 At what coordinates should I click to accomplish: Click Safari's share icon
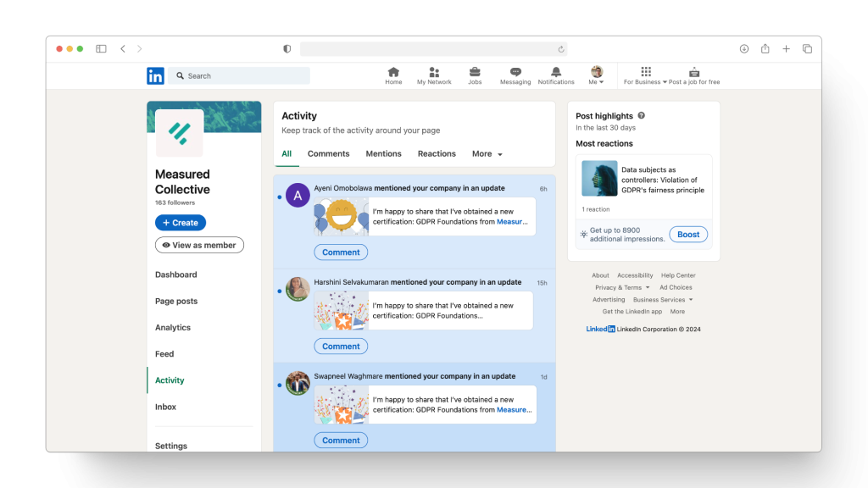(765, 49)
